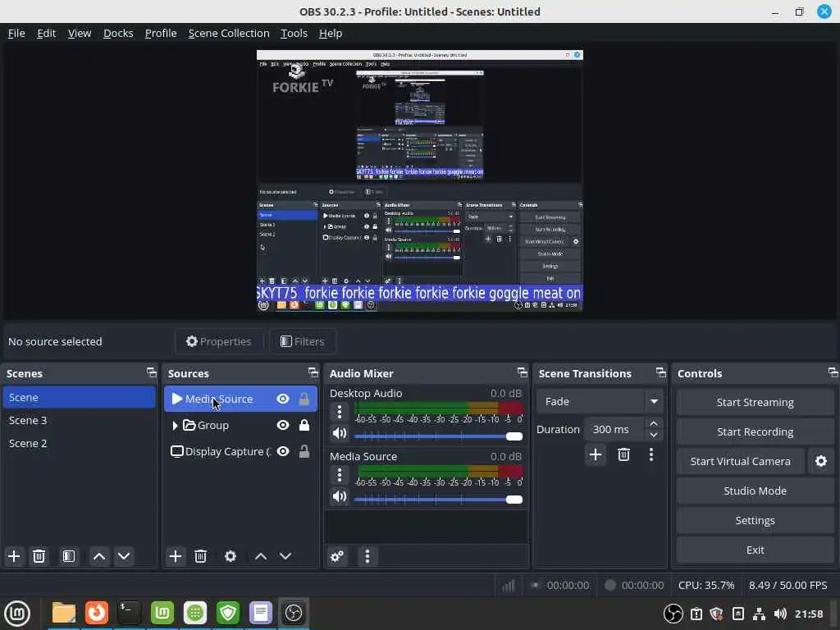Open the Help menu
Screen dimensions: 840x630
tap(331, 33)
